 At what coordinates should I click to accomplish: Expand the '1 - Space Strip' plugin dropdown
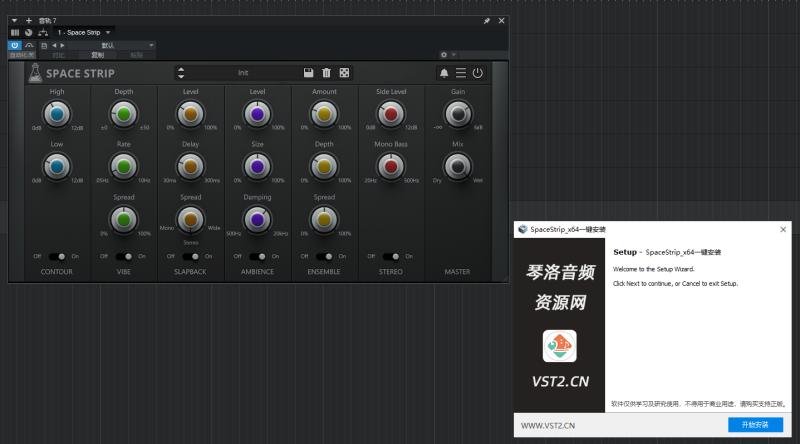[108, 33]
